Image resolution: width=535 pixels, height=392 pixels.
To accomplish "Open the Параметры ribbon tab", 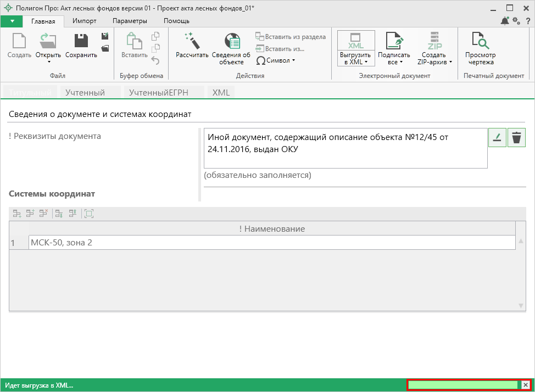I will pos(130,21).
